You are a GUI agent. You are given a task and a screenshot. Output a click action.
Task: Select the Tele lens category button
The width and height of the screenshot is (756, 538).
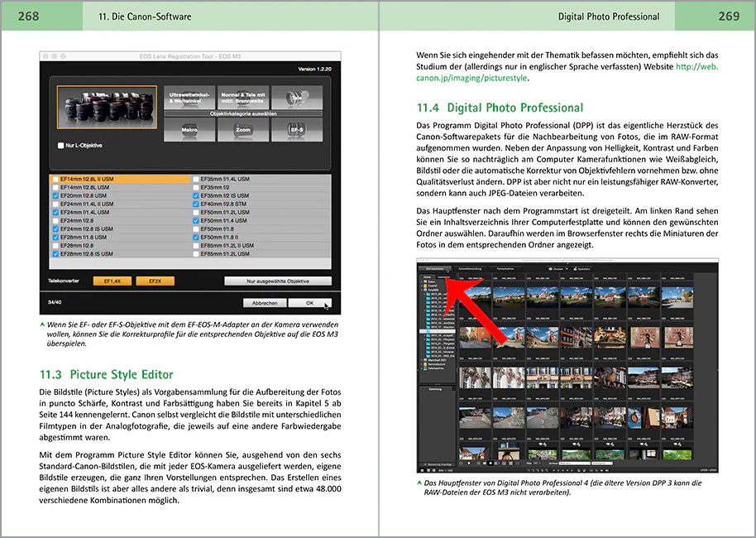pos(297,98)
